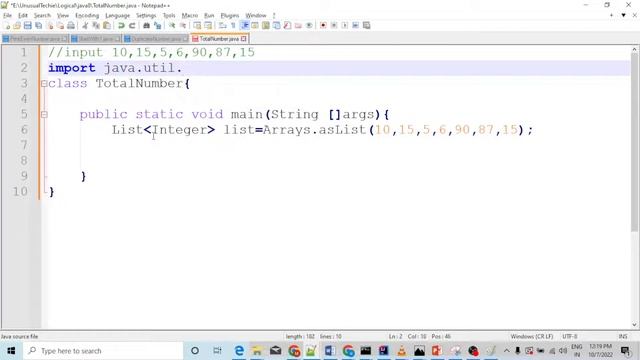Close the TotalNumber.java tab

pyautogui.click(x=244, y=39)
